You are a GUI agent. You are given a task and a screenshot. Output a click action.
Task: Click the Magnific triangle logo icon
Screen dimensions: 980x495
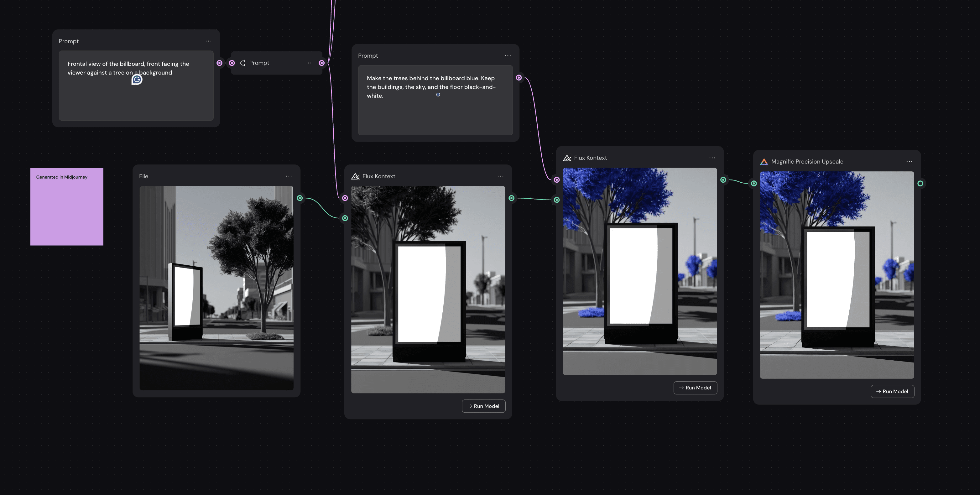[x=764, y=161]
